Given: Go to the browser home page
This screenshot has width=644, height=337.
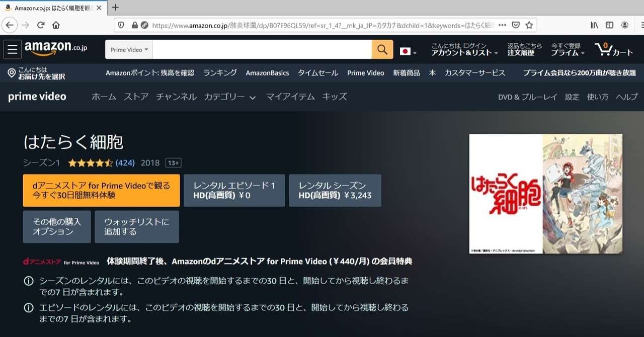Looking at the screenshot, I should tap(56, 25).
